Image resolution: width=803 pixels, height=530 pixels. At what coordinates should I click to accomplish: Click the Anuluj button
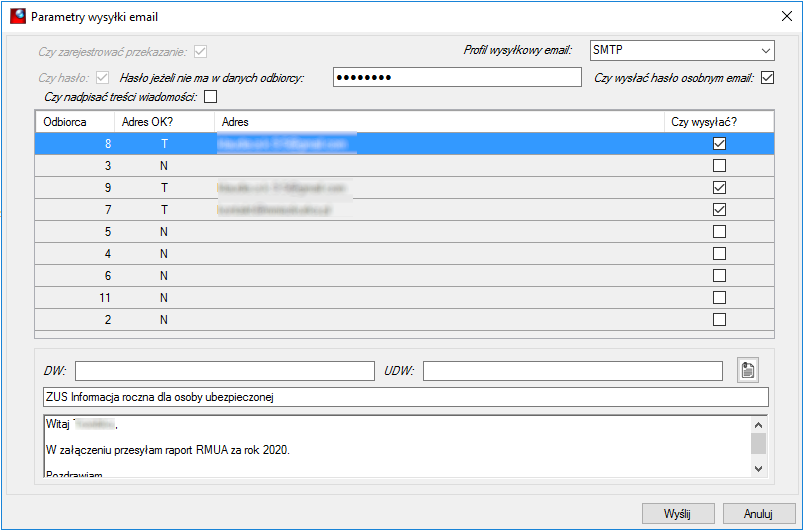[x=758, y=514]
